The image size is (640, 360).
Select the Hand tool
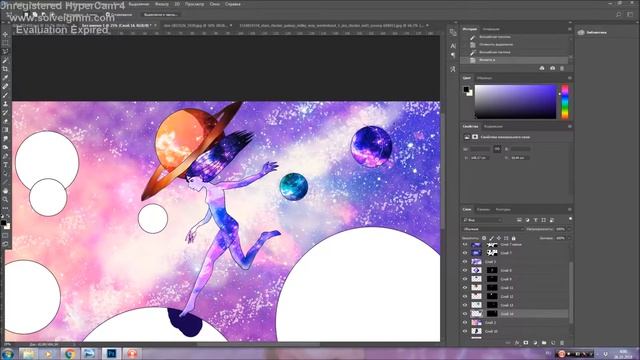tap(5, 191)
